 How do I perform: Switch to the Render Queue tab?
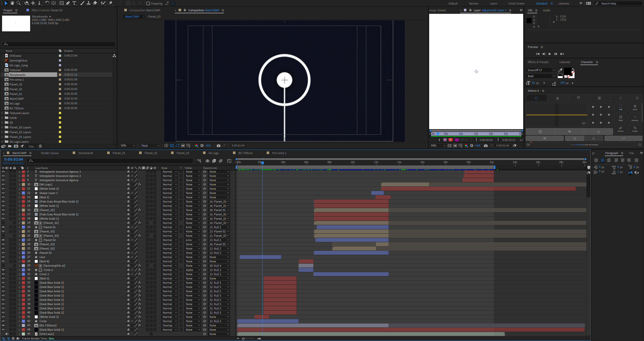(x=50, y=153)
